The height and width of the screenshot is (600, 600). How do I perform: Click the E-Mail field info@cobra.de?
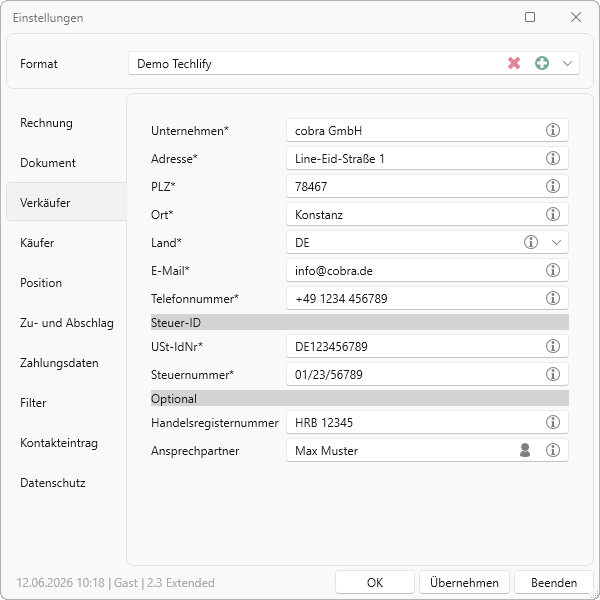click(427, 270)
